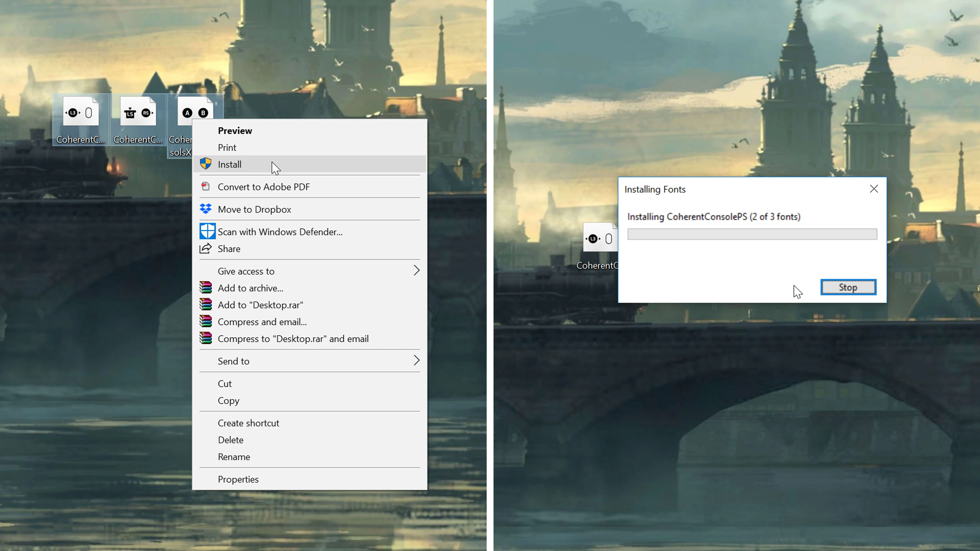The width and height of the screenshot is (980, 551).
Task: Select Rename in the context menu
Action: click(x=234, y=457)
